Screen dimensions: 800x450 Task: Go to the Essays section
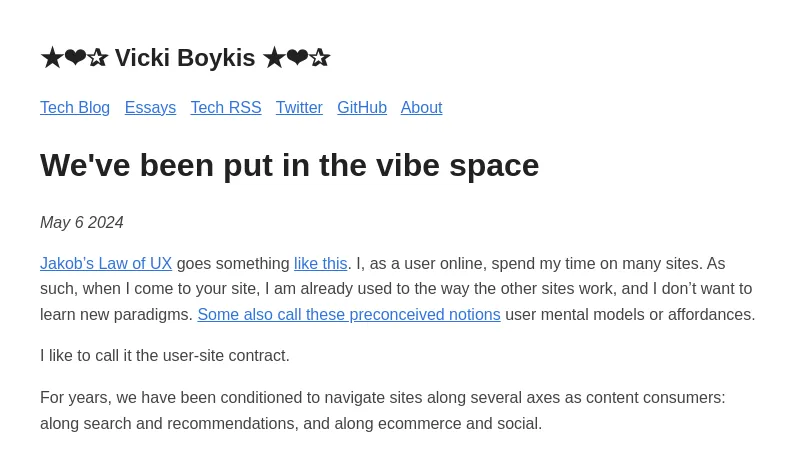click(x=150, y=108)
